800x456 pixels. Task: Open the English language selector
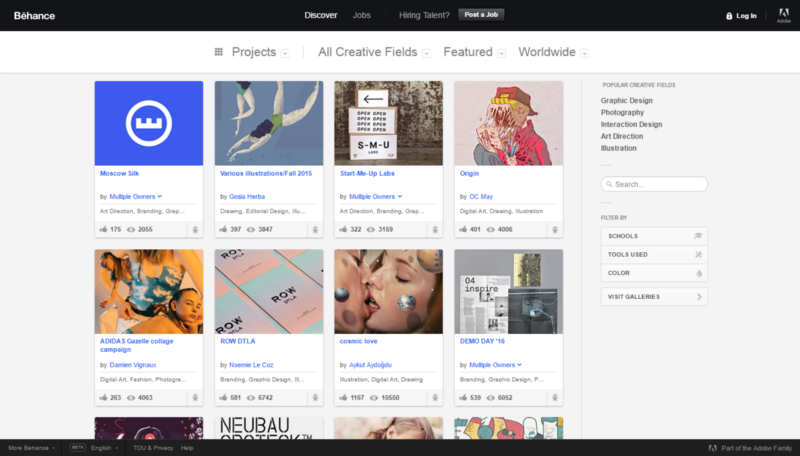(105, 448)
